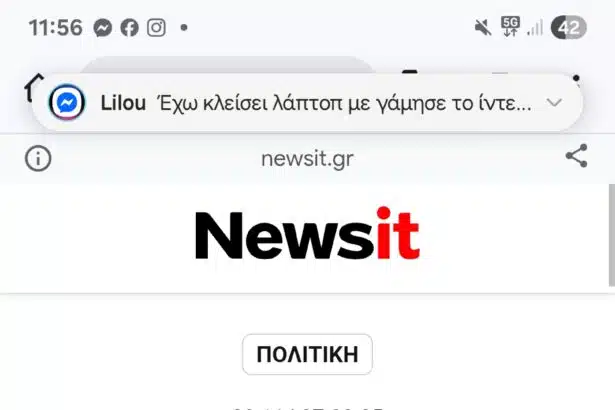
Task: Open the Newsit logo homepage
Action: [308, 233]
